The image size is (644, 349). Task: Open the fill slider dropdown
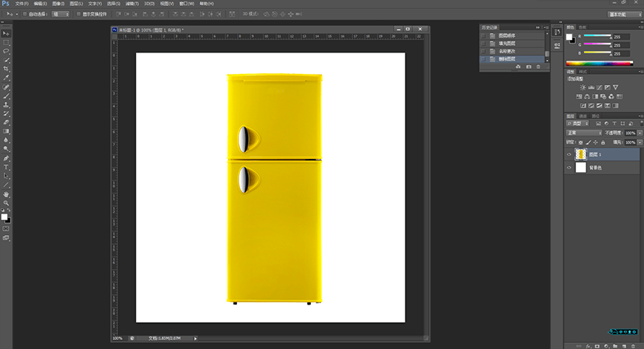coord(640,143)
